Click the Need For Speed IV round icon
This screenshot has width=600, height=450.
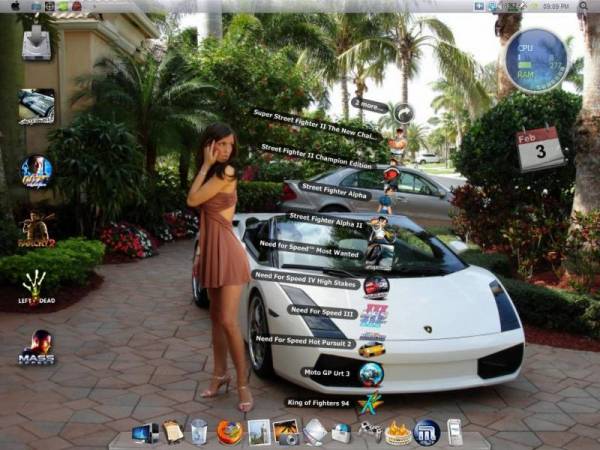(x=376, y=287)
